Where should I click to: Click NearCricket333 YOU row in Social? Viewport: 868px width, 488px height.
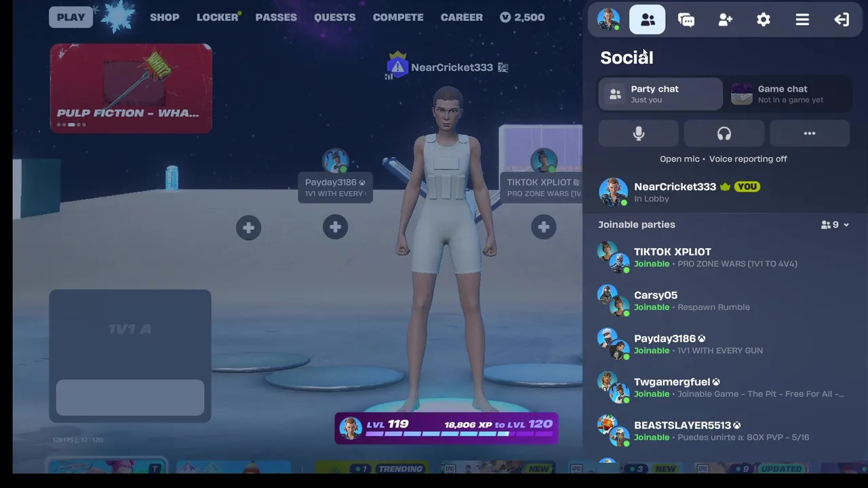724,192
